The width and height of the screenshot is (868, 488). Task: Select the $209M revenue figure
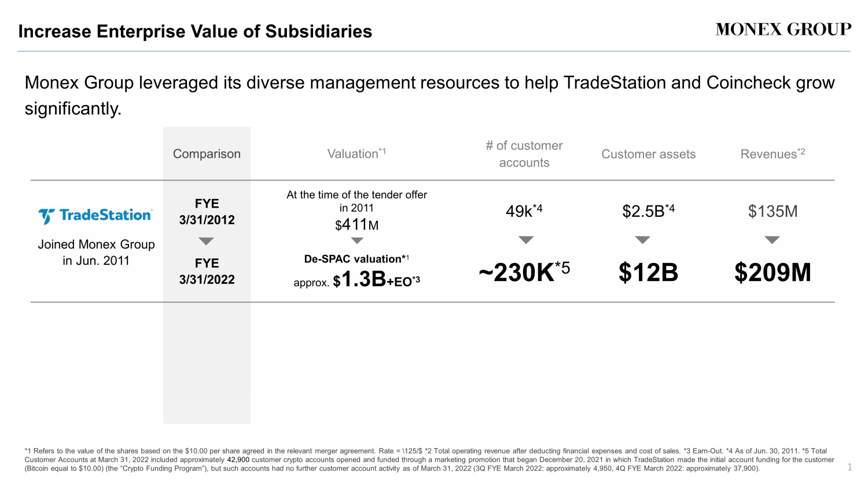[773, 272]
